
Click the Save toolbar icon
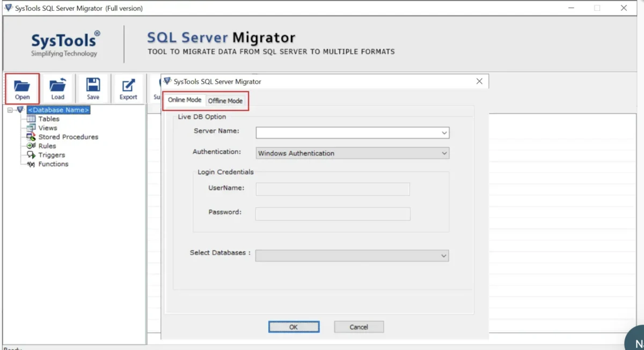pos(93,89)
